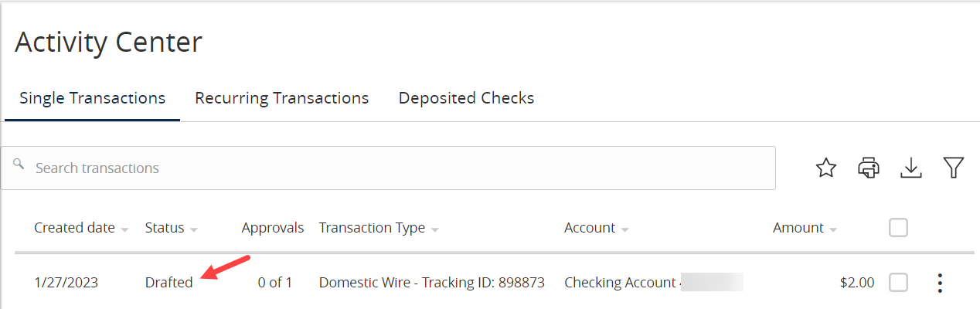Click Domestic Wire Tracking ID 898873
Image resolution: width=980 pixels, height=309 pixels.
click(x=432, y=283)
